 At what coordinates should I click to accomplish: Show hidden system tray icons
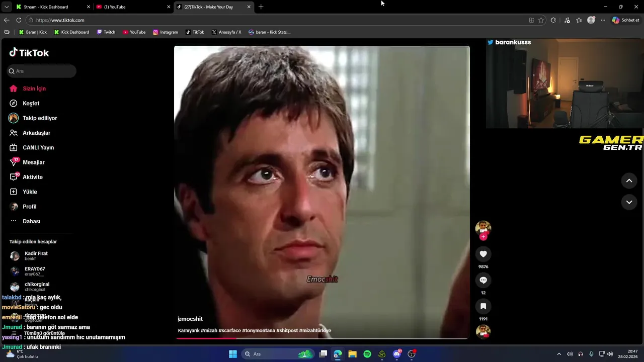click(x=558, y=354)
